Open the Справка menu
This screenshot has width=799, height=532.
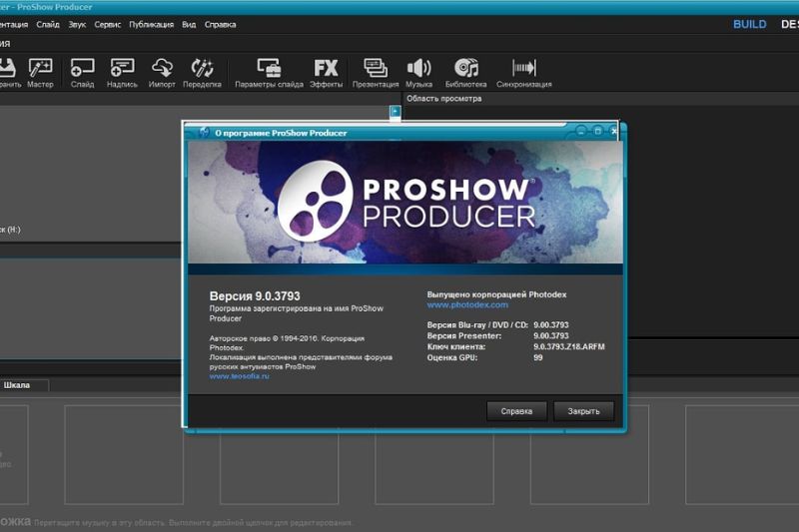click(x=220, y=24)
